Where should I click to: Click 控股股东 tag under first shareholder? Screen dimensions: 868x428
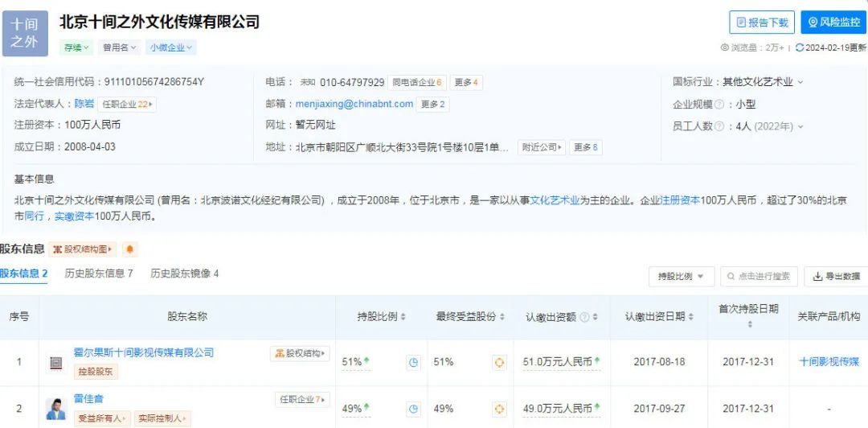pyautogui.click(x=96, y=372)
